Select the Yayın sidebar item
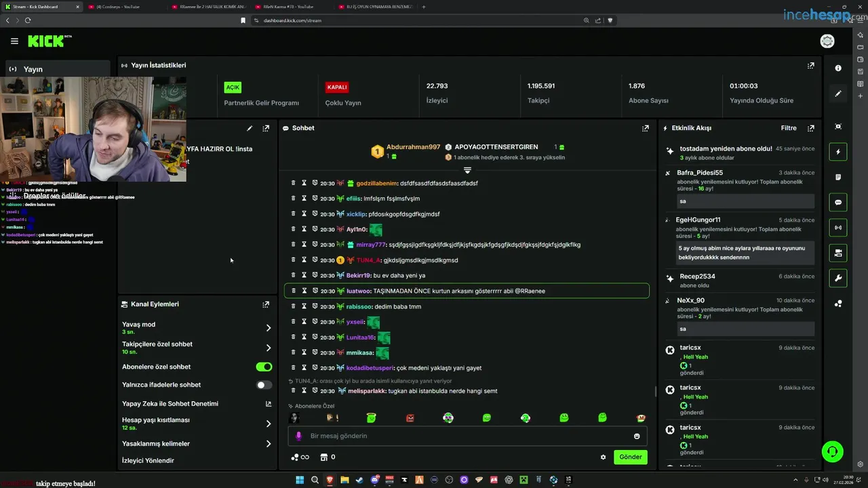868x488 pixels. click(57, 69)
